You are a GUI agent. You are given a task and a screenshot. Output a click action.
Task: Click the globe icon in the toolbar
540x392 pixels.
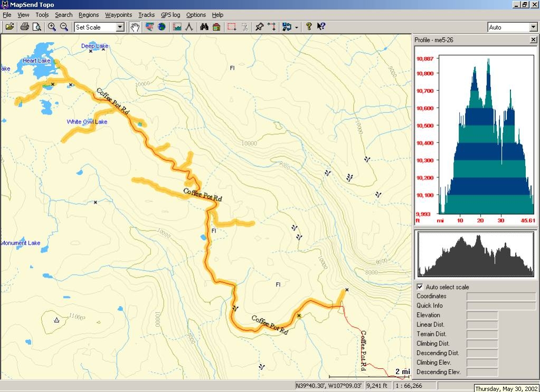(x=162, y=27)
